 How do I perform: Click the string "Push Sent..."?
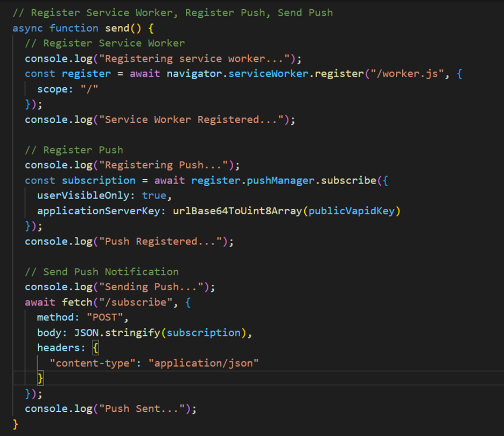coord(142,409)
